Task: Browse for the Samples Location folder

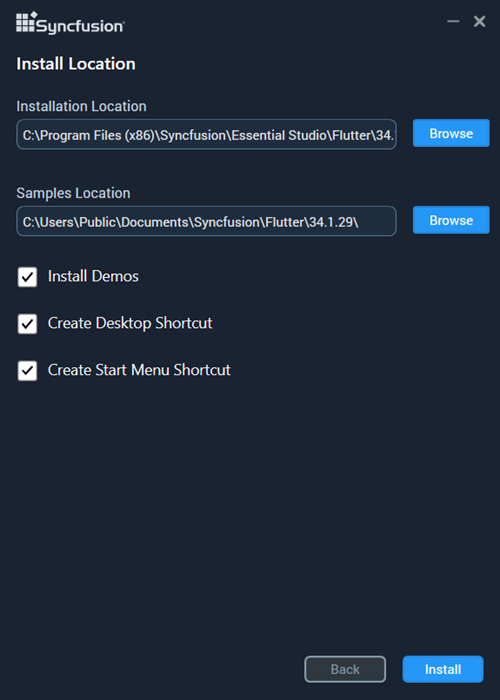Action: 451,220
